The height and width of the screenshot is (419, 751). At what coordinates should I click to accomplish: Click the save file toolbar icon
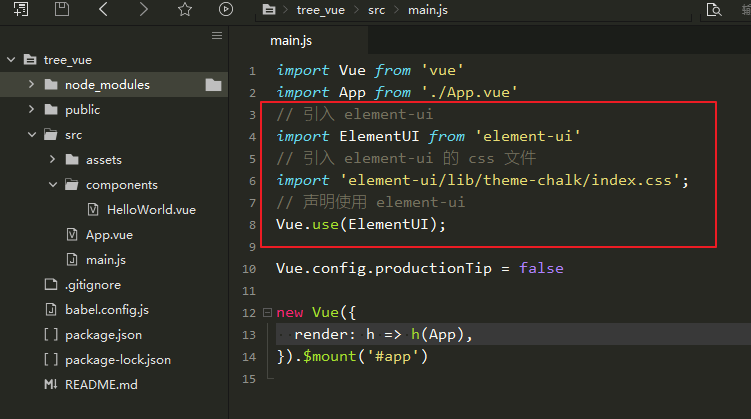pyautogui.click(x=62, y=9)
